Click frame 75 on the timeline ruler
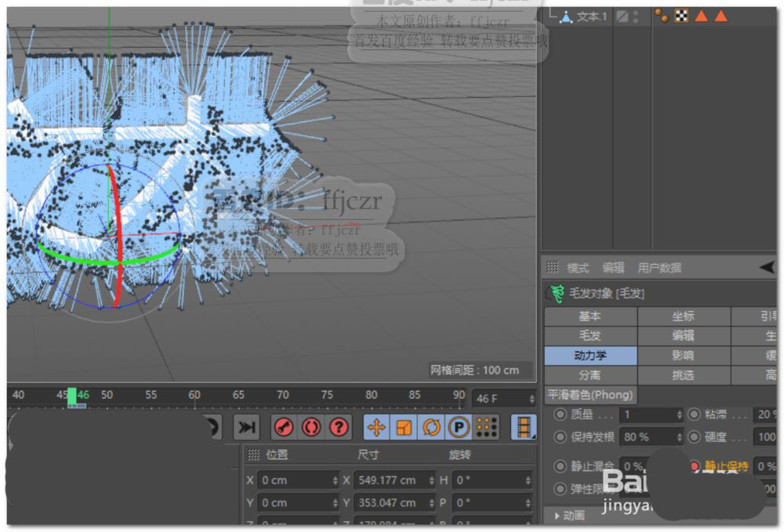 (x=326, y=395)
